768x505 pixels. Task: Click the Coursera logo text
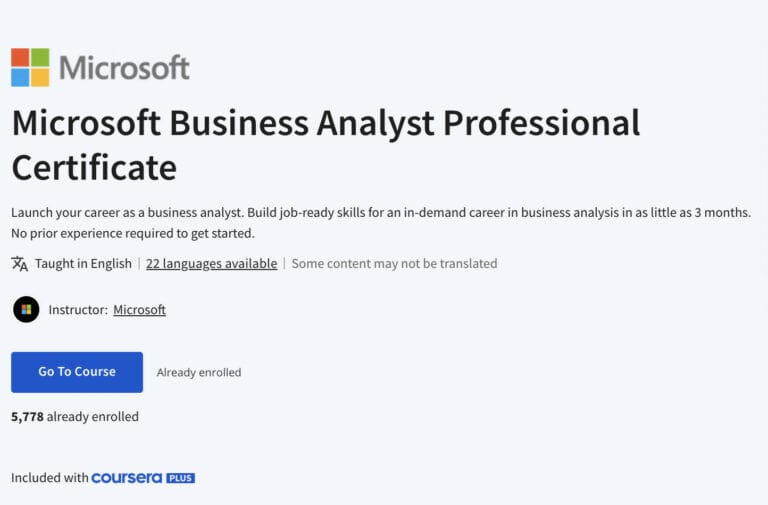point(126,478)
